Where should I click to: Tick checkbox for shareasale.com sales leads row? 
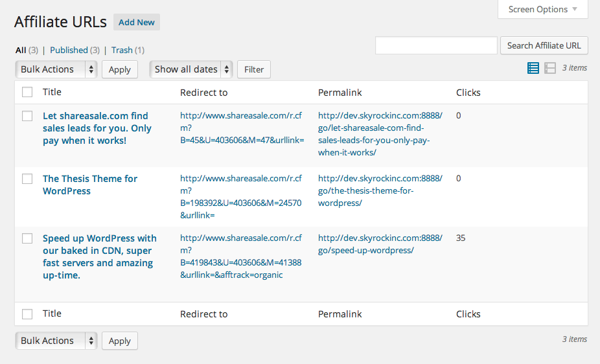click(x=27, y=116)
